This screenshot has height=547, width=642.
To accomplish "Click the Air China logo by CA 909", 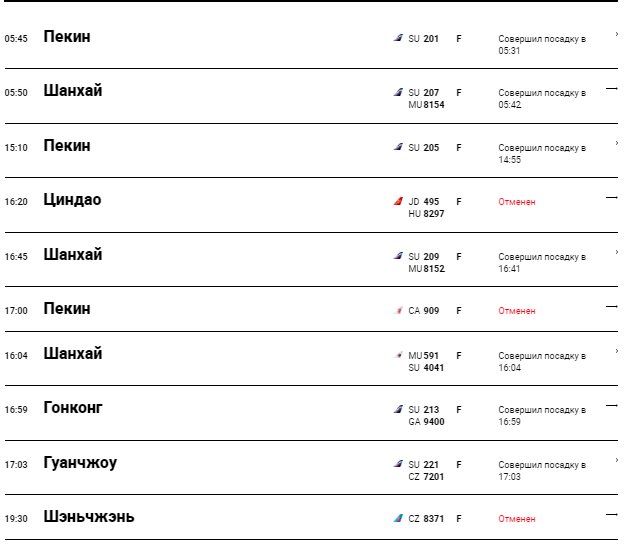I will 398,310.
